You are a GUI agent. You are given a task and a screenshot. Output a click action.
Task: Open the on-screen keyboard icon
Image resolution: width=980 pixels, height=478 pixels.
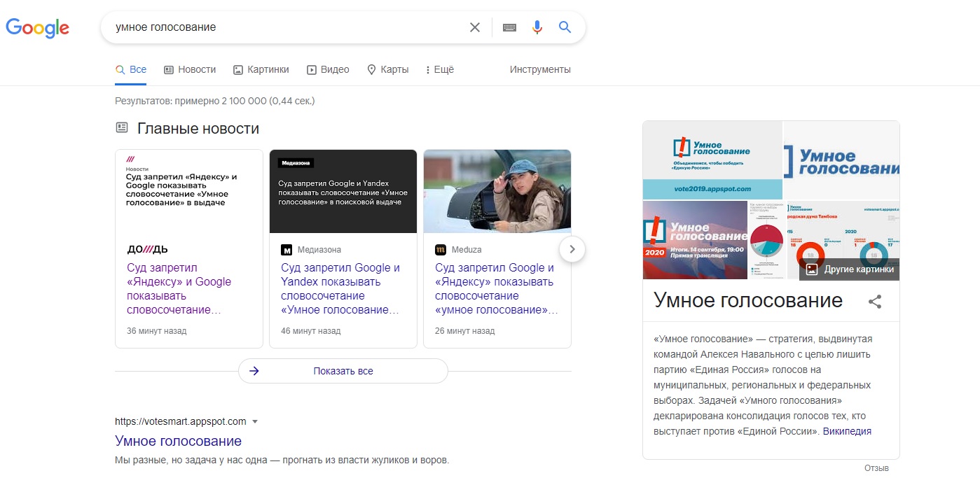click(x=509, y=27)
